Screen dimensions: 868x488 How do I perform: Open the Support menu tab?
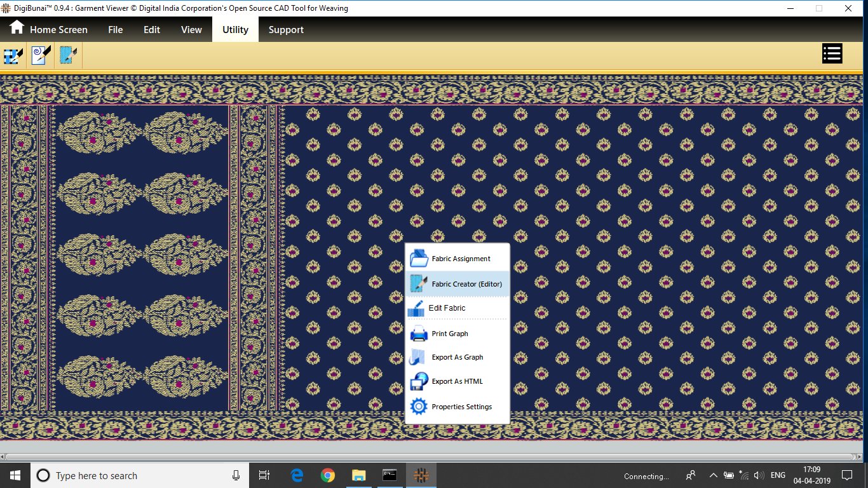point(286,30)
